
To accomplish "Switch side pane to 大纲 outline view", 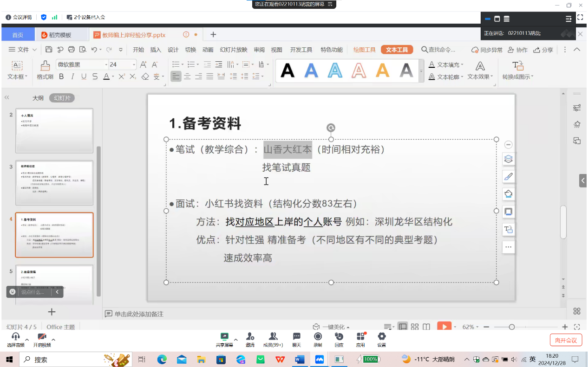I will [x=38, y=98].
